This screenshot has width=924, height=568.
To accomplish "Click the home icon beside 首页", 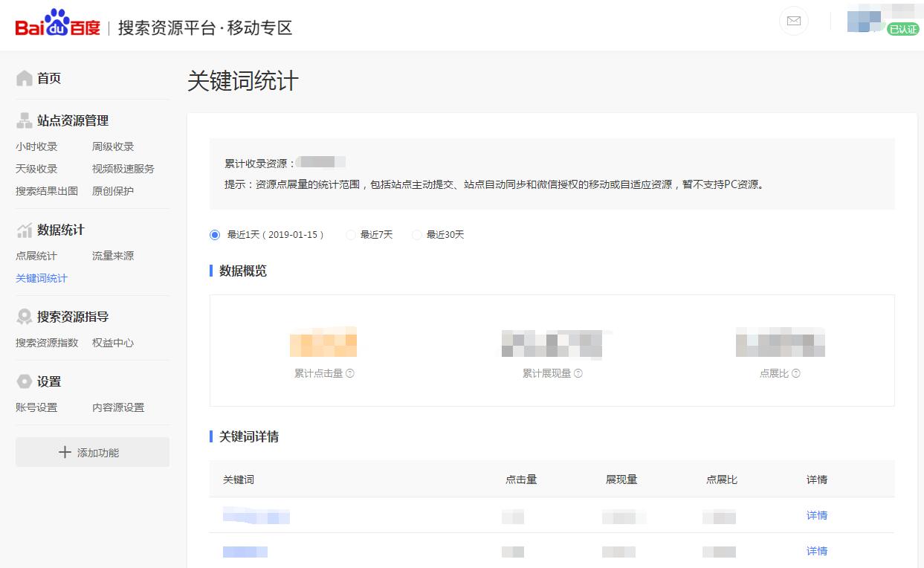I will tap(24, 77).
